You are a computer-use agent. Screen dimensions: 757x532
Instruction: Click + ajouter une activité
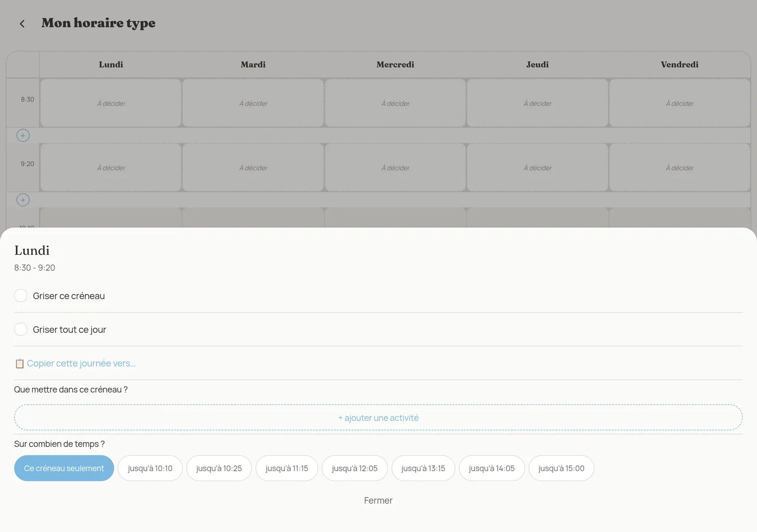[x=379, y=418]
